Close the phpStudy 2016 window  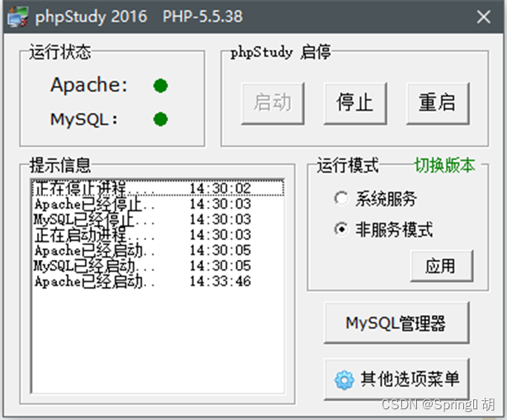[x=484, y=17]
